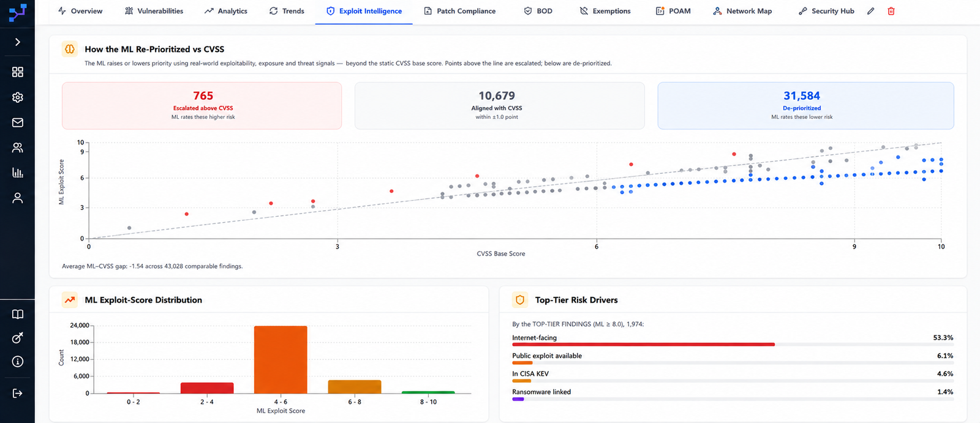Click the Top-Tier Risk Drivers heading
This screenshot has height=423, width=980.
tap(576, 300)
